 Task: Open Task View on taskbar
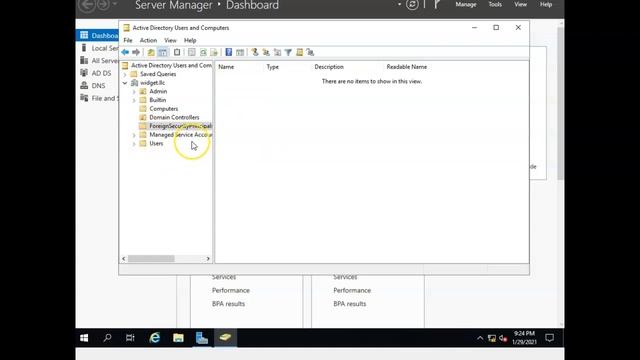click(130, 338)
